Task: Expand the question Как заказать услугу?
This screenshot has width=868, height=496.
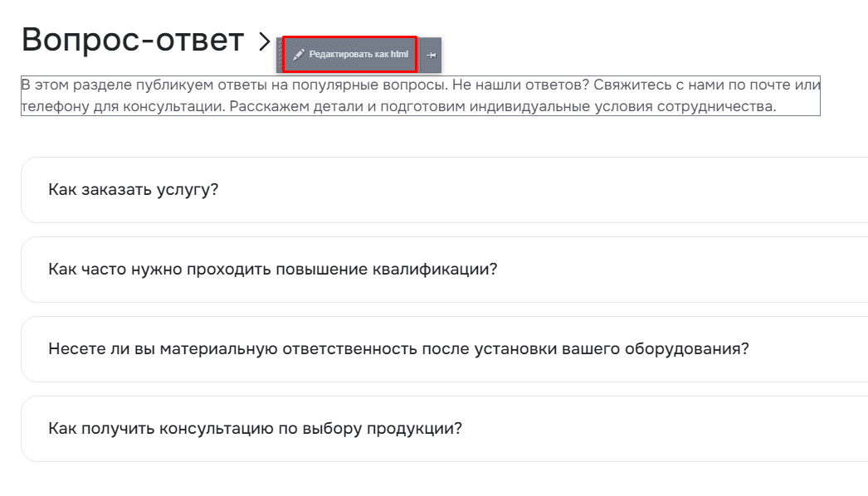Action: [445, 190]
